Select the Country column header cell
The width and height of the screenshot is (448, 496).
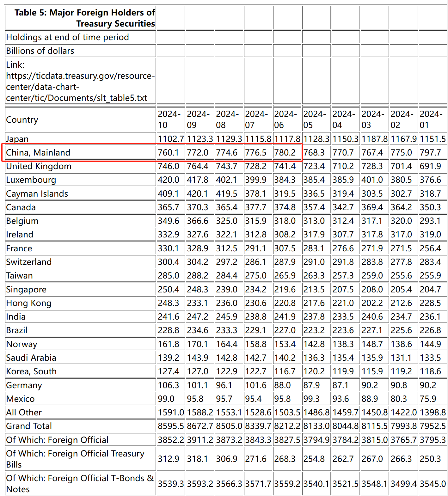point(81,119)
